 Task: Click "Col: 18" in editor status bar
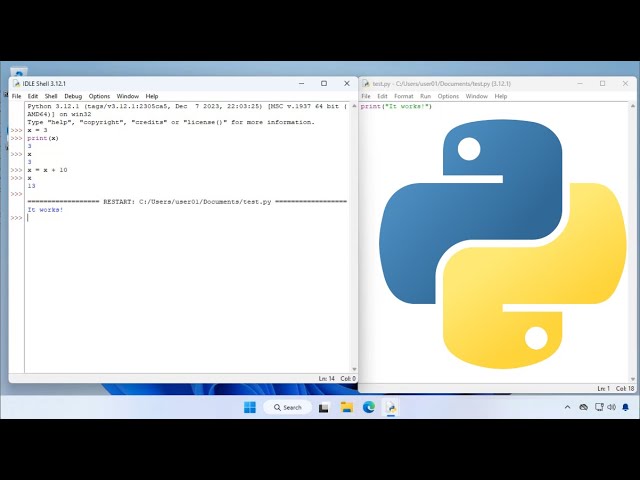tap(625, 388)
